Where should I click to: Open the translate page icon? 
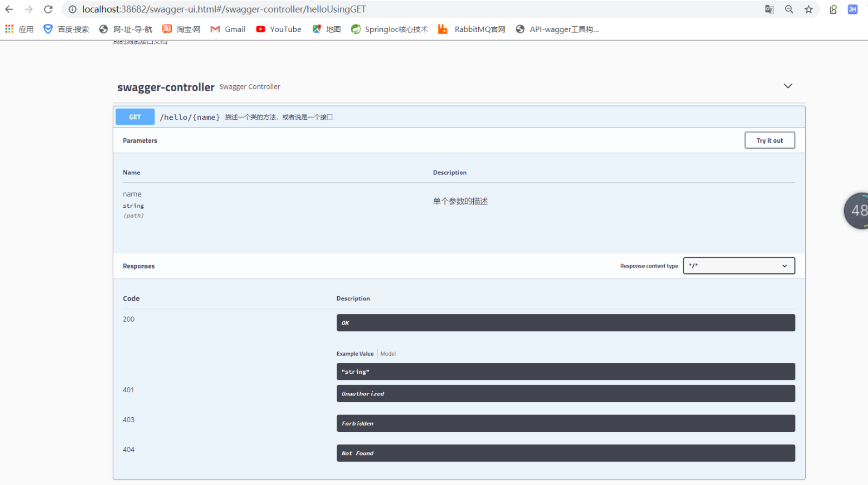click(x=769, y=9)
